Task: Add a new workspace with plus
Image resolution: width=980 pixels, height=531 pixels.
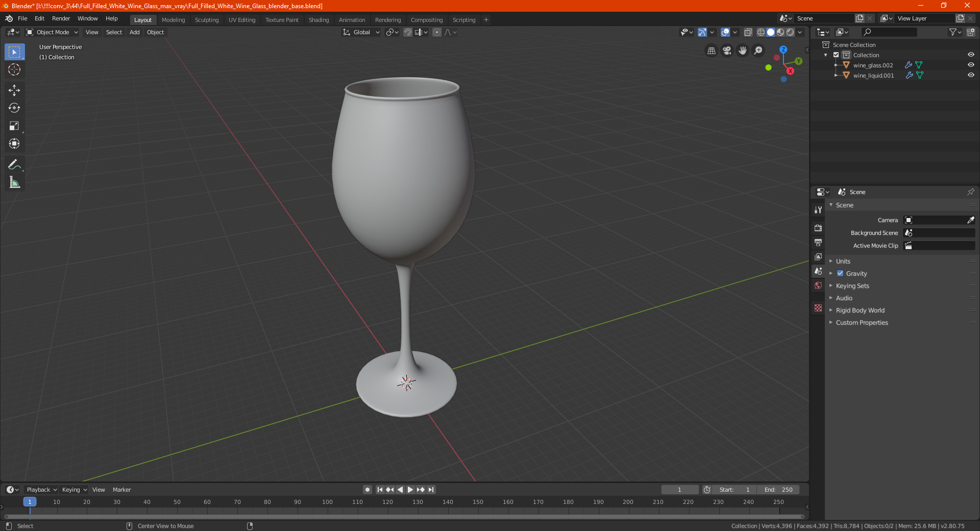Action: point(486,20)
